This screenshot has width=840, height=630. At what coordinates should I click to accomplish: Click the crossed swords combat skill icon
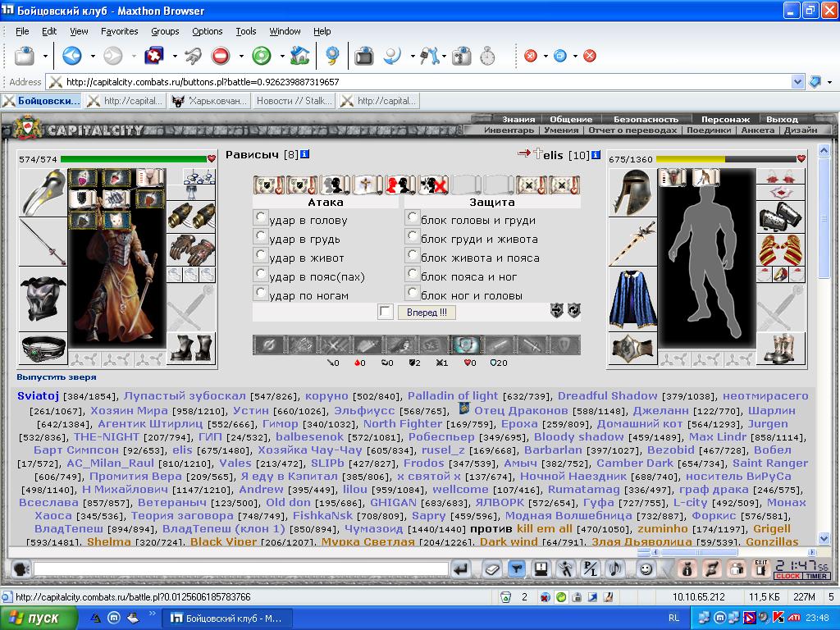pos(334,345)
